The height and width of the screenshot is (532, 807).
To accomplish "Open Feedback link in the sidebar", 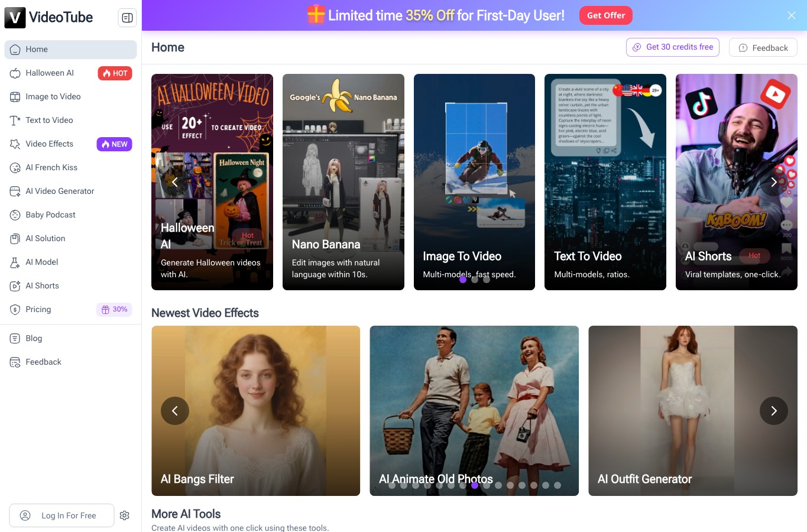I will click(71, 362).
